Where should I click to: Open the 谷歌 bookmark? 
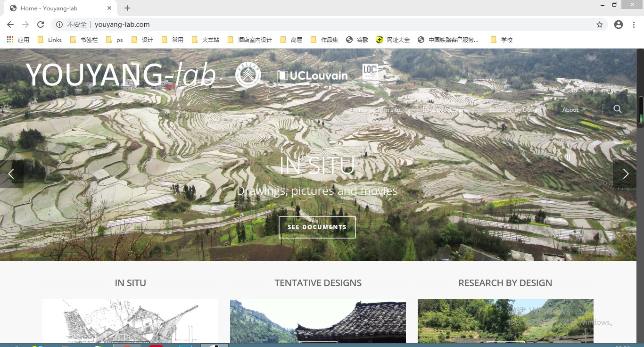(x=357, y=40)
